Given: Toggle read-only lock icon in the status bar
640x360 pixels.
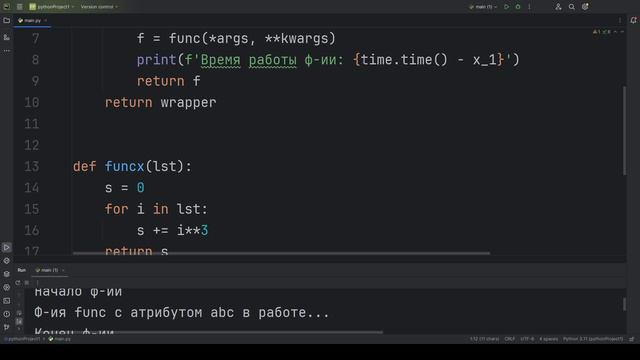Looking at the screenshot, I should tap(632, 339).
